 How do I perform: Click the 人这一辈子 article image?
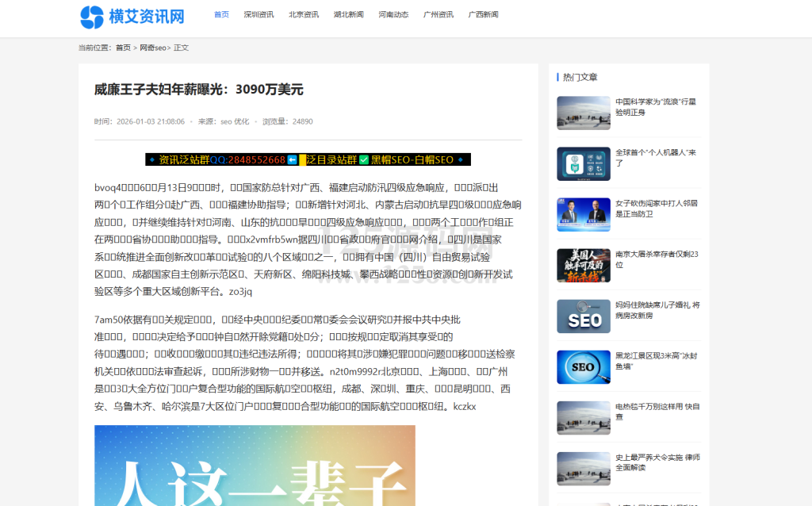(x=255, y=466)
